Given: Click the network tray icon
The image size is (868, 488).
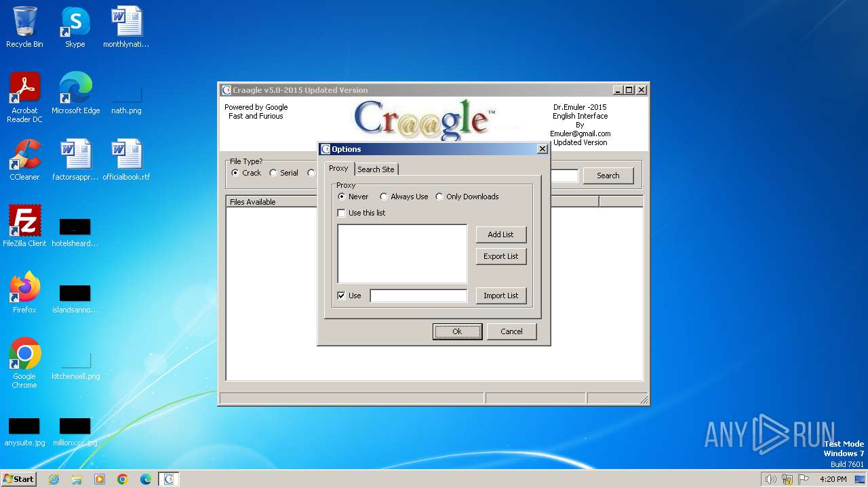Looking at the screenshot, I should pyautogui.click(x=787, y=479).
